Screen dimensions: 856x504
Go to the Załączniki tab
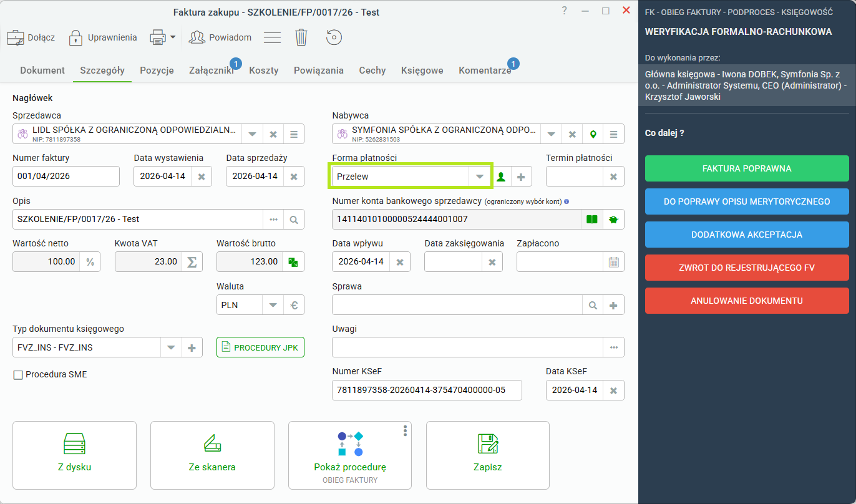(x=212, y=70)
